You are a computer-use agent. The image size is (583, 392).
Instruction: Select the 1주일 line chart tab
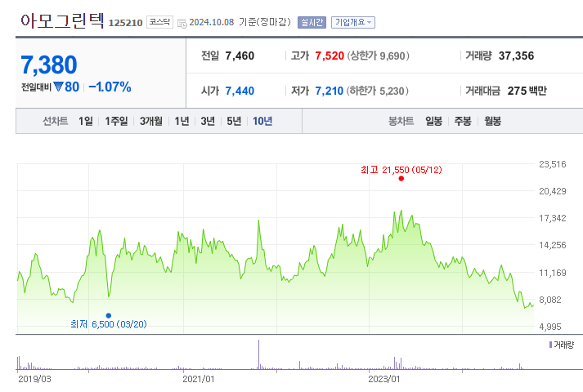[x=116, y=121]
